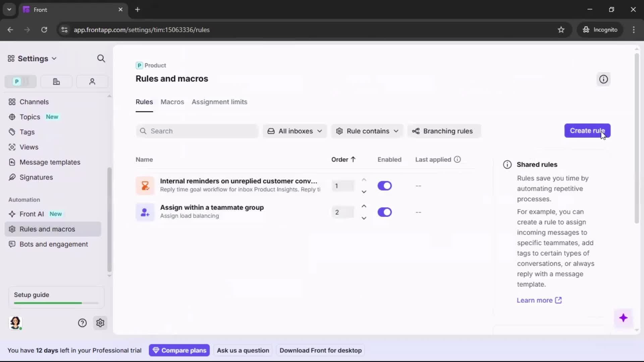Click the purple AI sparkle icon

point(624,318)
